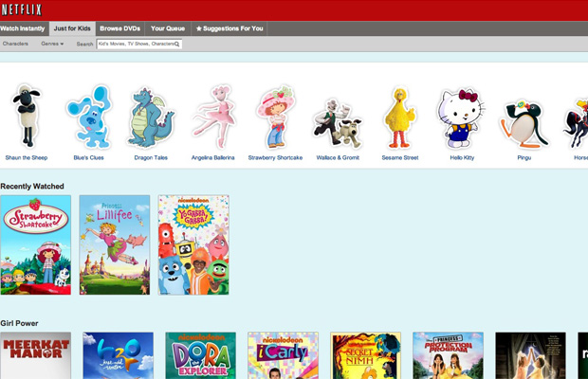Viewport: 588px width, 379px height.
Task: Pick the Wallace & Gromit character icon
Action: 337,121
